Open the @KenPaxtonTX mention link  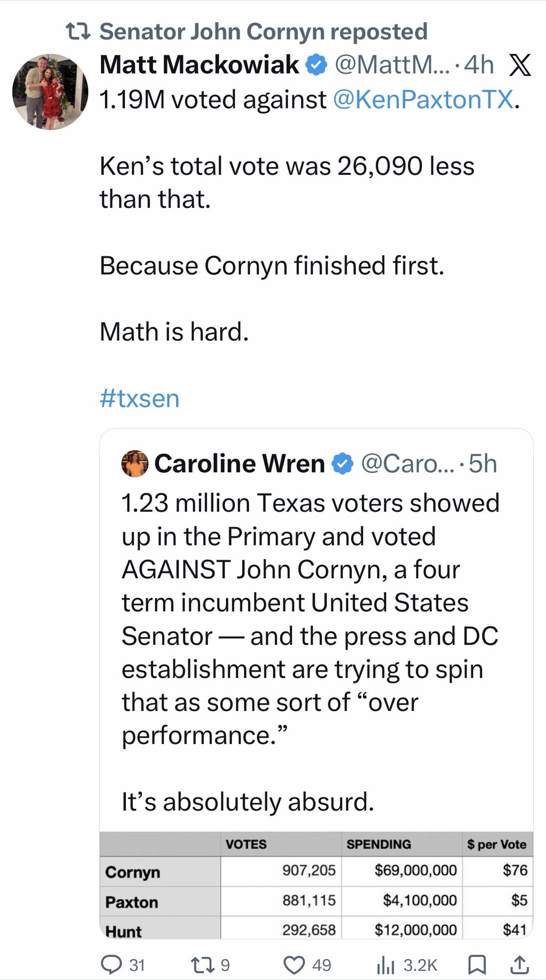coord(423,99)
